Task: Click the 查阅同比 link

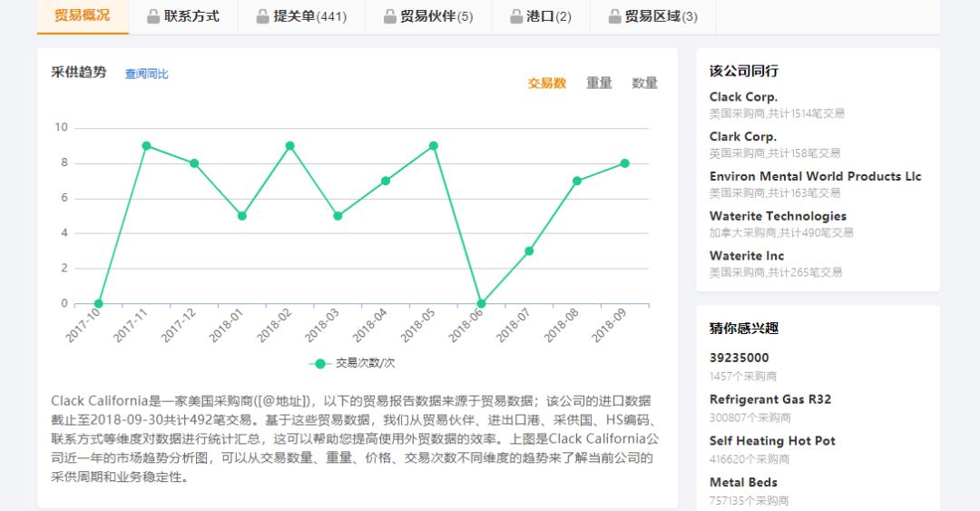Action: [x=146, y=74]
